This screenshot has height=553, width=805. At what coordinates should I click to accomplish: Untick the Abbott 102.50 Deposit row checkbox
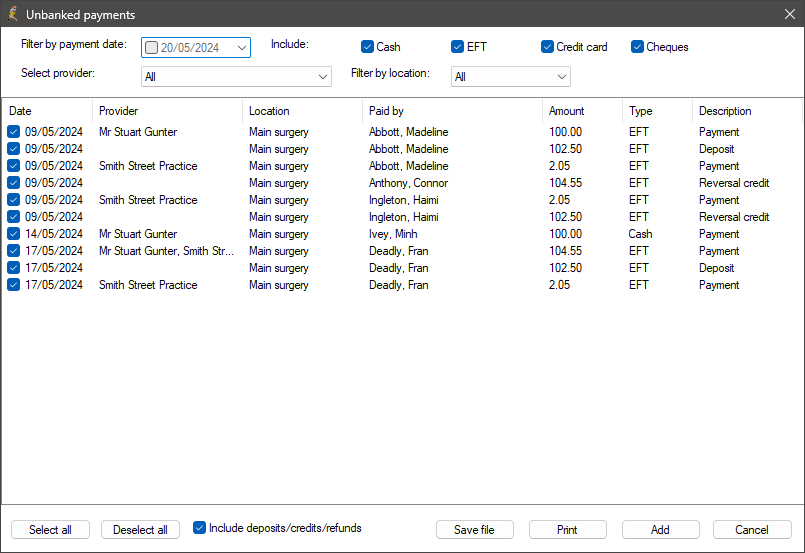[x=14, y=149]
